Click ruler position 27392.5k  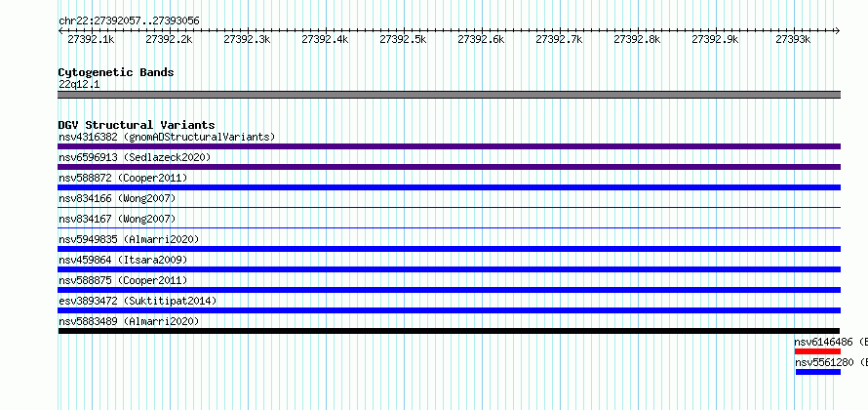[x=403, y=39]
